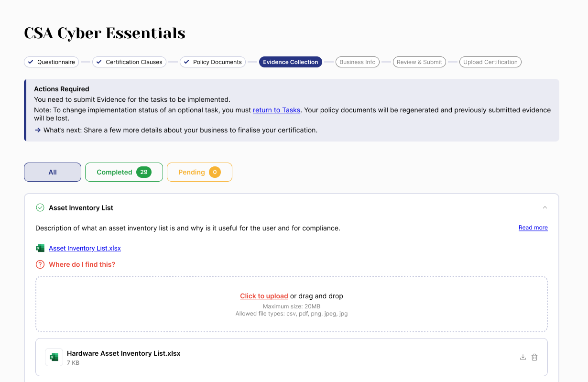588x382 pixels.
Task: Click the red question mark help icon
Action: tap(40, 264)
